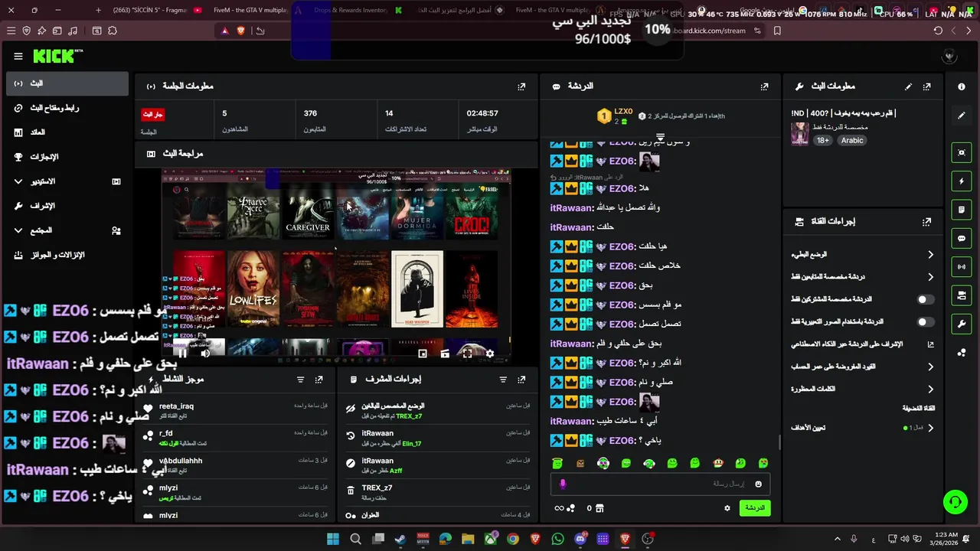The width and height of the screenshot is (980, 551).
Task: Open Stream URL and Key sidebar item
Action: point(67,108)
